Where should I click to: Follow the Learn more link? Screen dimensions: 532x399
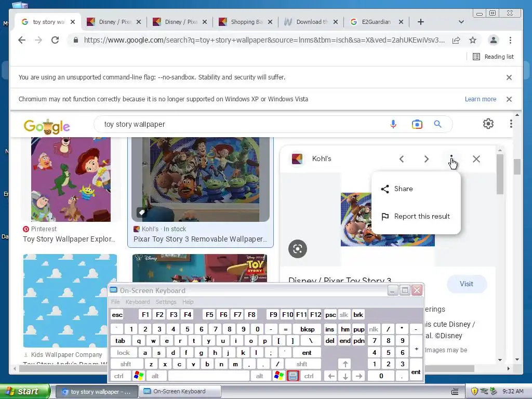click(x=481, y=99)
